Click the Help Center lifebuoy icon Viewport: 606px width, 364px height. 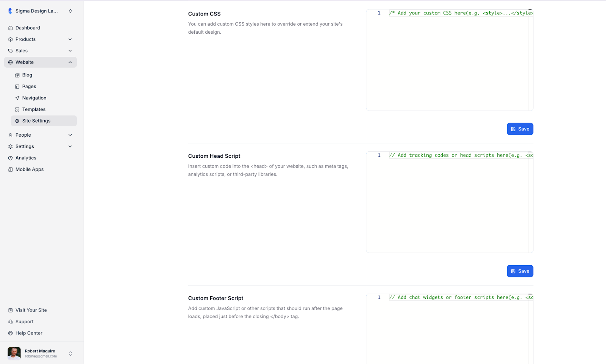click(11, 333)
